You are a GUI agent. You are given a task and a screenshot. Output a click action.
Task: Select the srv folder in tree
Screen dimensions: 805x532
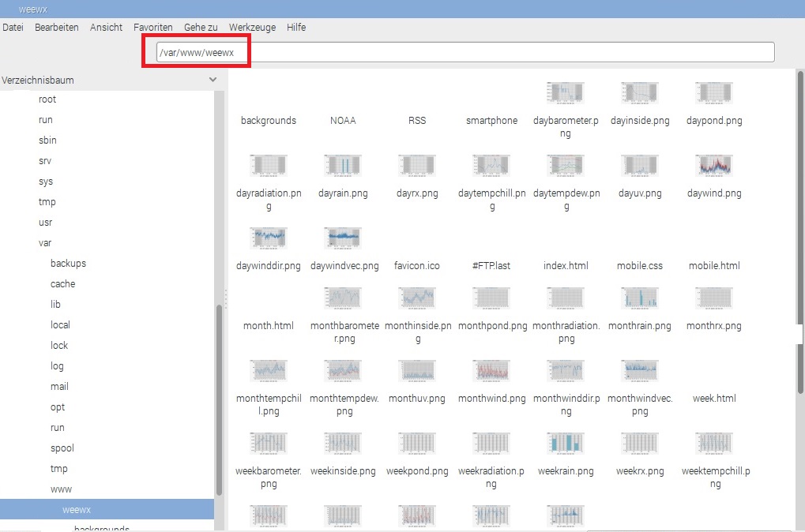[x=45, y=161]
